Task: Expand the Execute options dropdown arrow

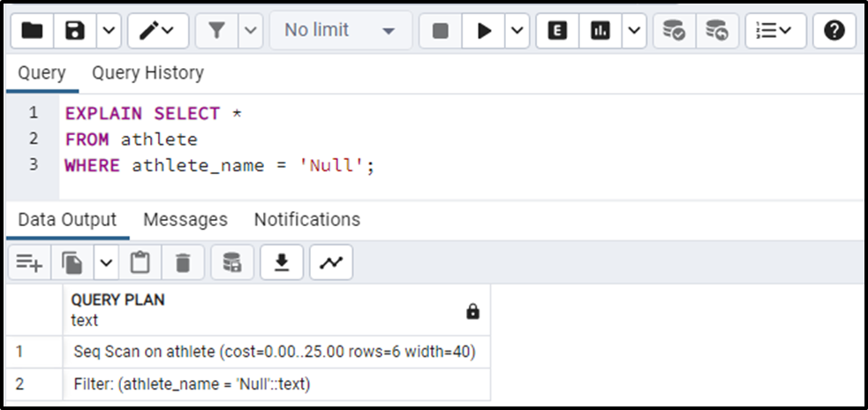Action: (x=516, y=31)
